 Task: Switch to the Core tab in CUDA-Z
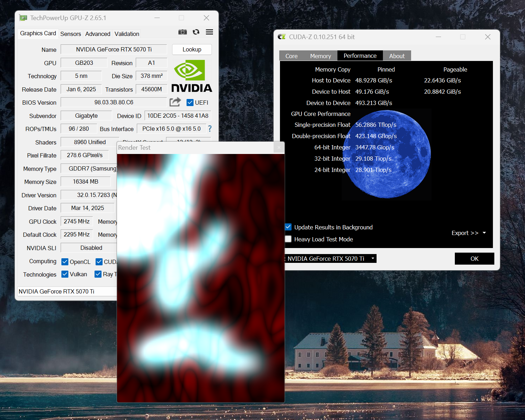tap(292, 56)
